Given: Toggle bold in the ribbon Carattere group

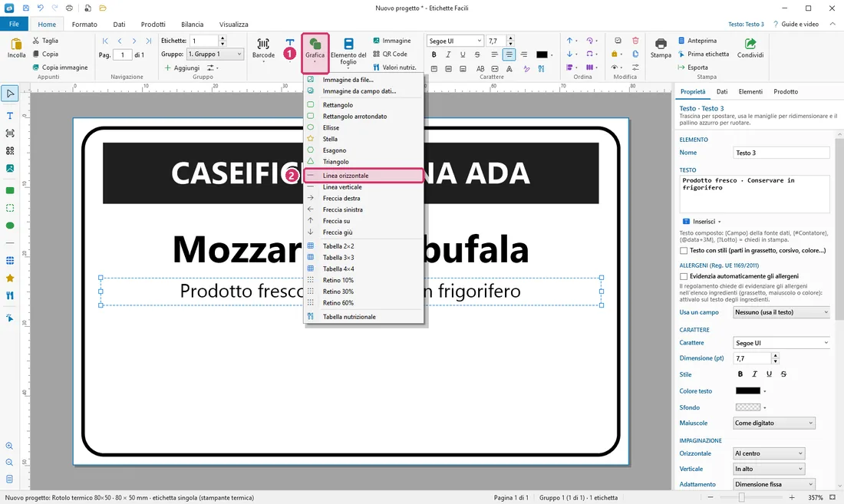Looking at the screenshot, I should coord(434,54).
